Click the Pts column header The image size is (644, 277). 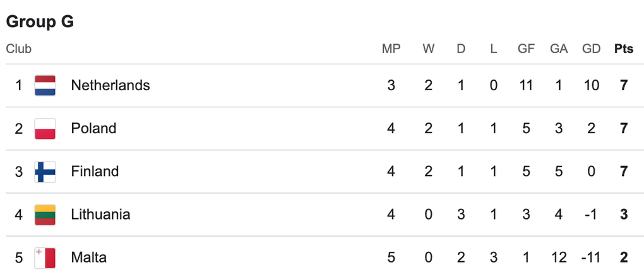[624, 49]
